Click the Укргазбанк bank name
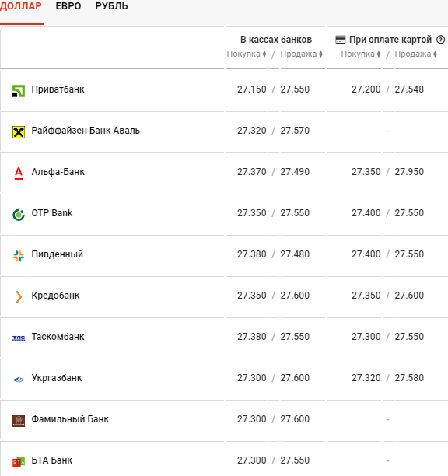The image size is (448, 476). [57, 378]
